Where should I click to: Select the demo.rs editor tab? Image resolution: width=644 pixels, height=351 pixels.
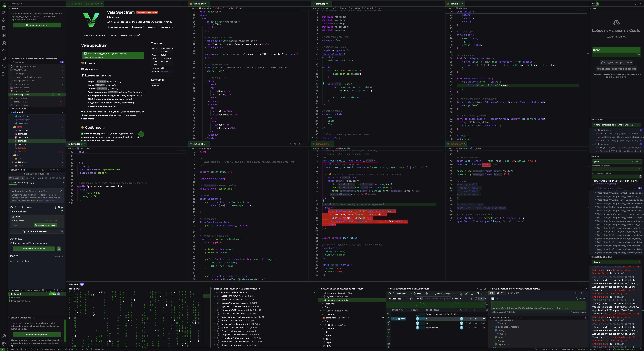pyautogui.click(x=455, y=4)
